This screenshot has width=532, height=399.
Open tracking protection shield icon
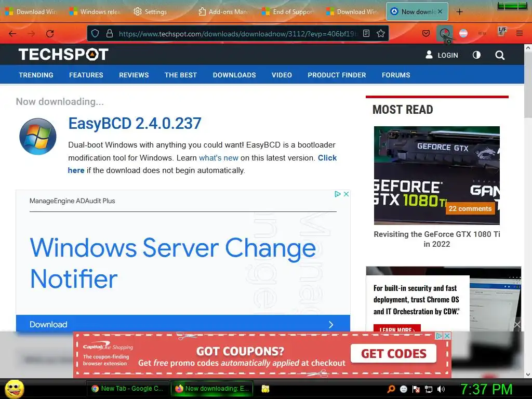(95, 33)
